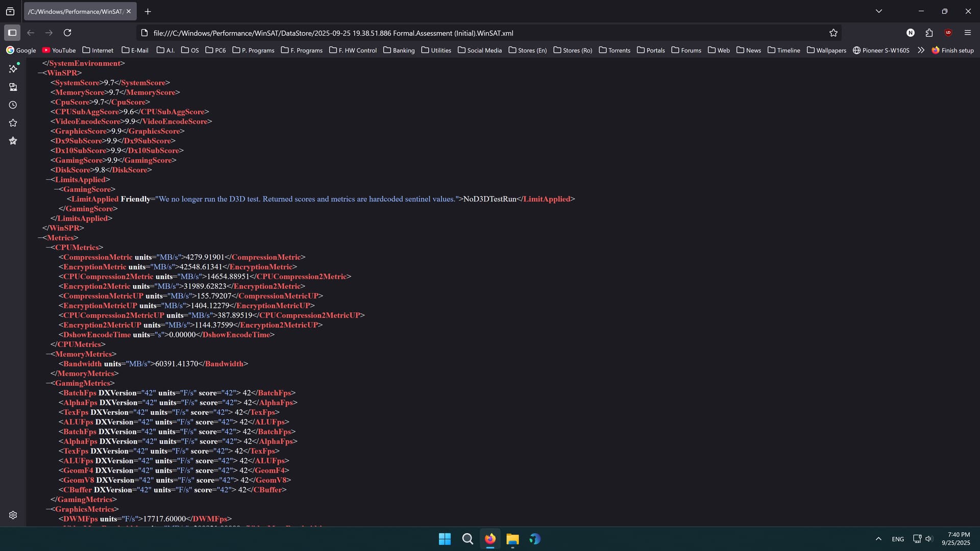Open Bookmarks sidebar star icon
The height and width of the screenshot is (551, 980).
[13, 123]
